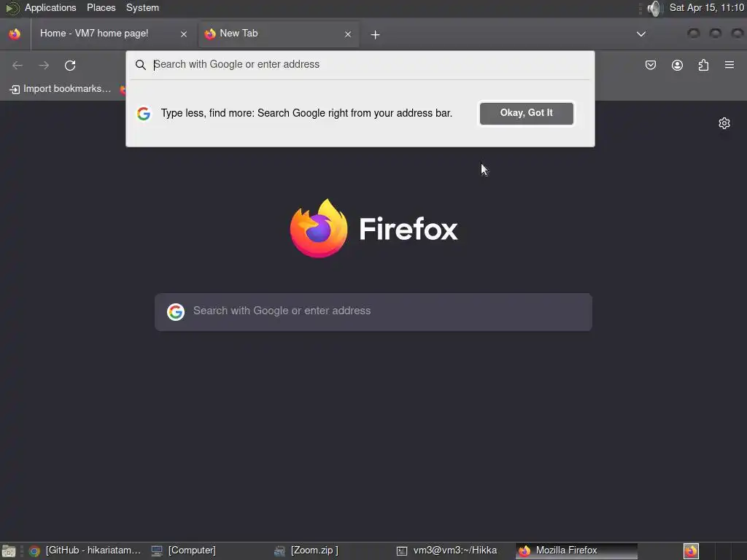
Task: Expand the list all tabs chevron
Action: tap(641, 34)
